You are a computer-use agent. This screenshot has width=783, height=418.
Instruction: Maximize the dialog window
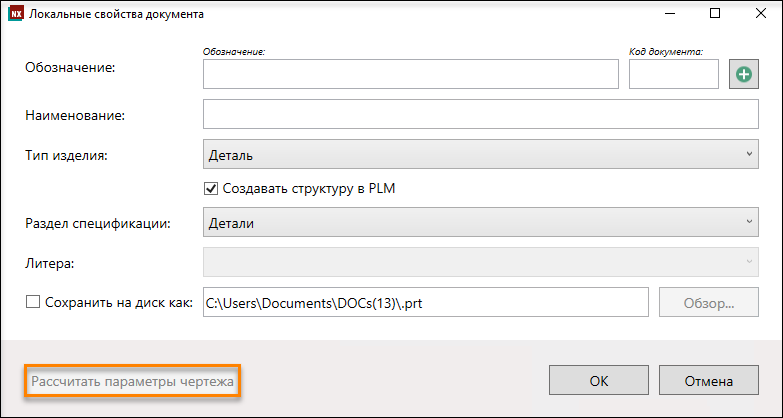point(715,14)
